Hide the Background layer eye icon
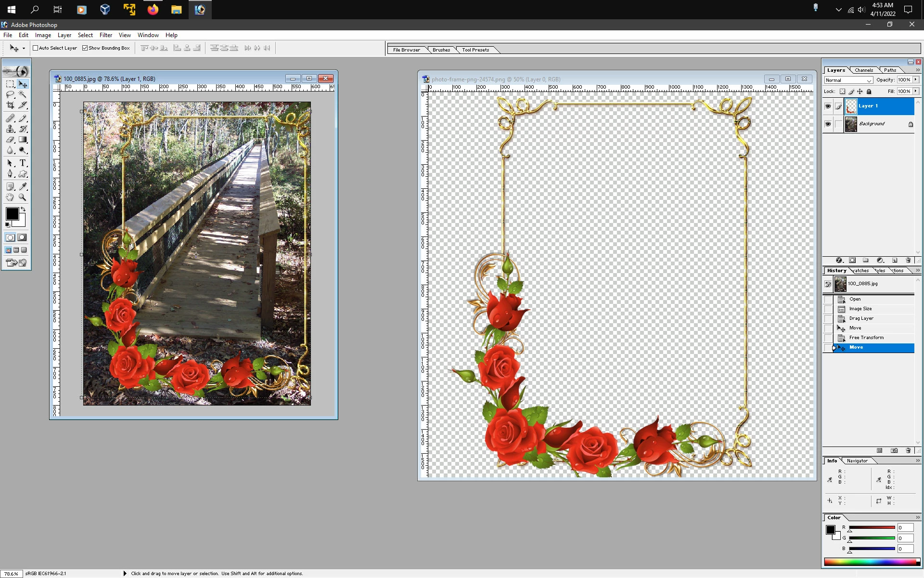Image resolution: width=924 pixels, height=578 pixels. 828,124
